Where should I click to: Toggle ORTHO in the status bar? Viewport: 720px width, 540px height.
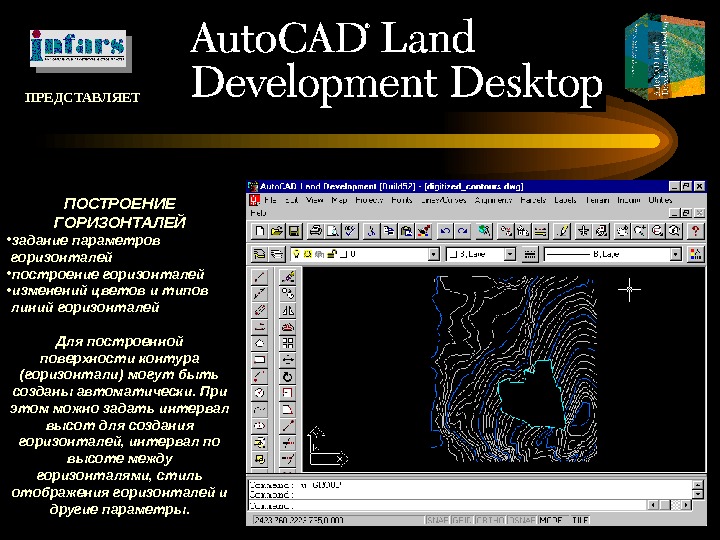490,520
